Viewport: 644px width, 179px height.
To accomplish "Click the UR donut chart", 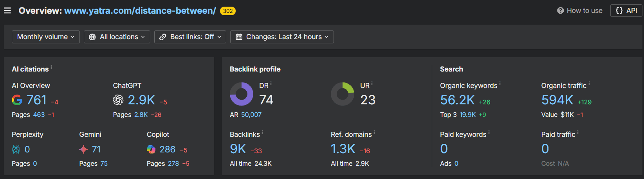I will coord(343,94).
